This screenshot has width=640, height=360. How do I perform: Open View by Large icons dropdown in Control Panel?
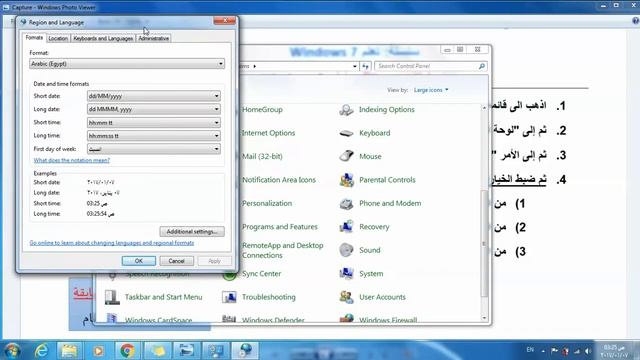(x=431, y=90)
